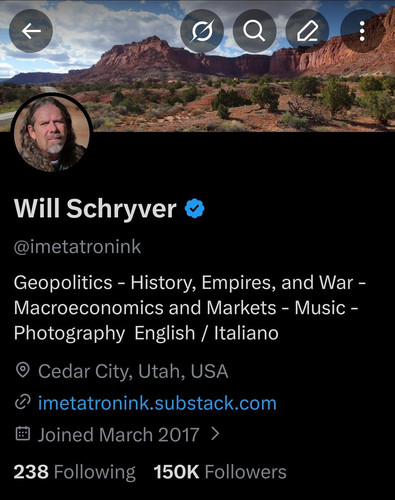Screen dimensions: 395x500
Task: Tap the pencil edit icon
Action: point(307,31)
